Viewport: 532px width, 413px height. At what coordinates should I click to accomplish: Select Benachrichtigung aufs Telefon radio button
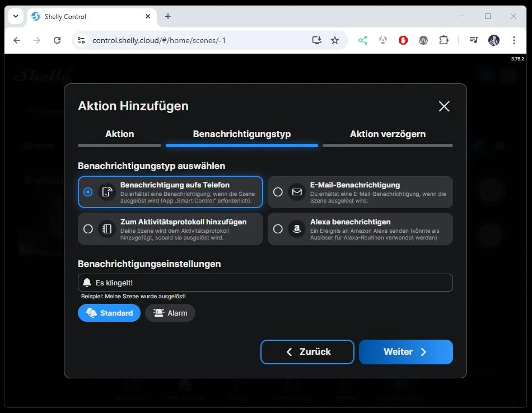tap(88, 192)
